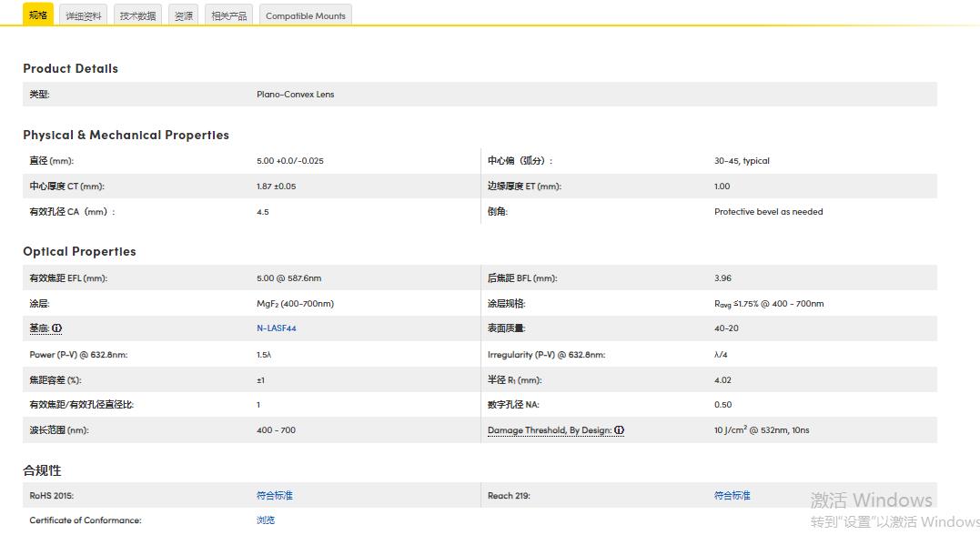Click the MgF₂ (400-700nm) coating value
The height and width of the screenshot is (555, 980).
tap(295, 304)
